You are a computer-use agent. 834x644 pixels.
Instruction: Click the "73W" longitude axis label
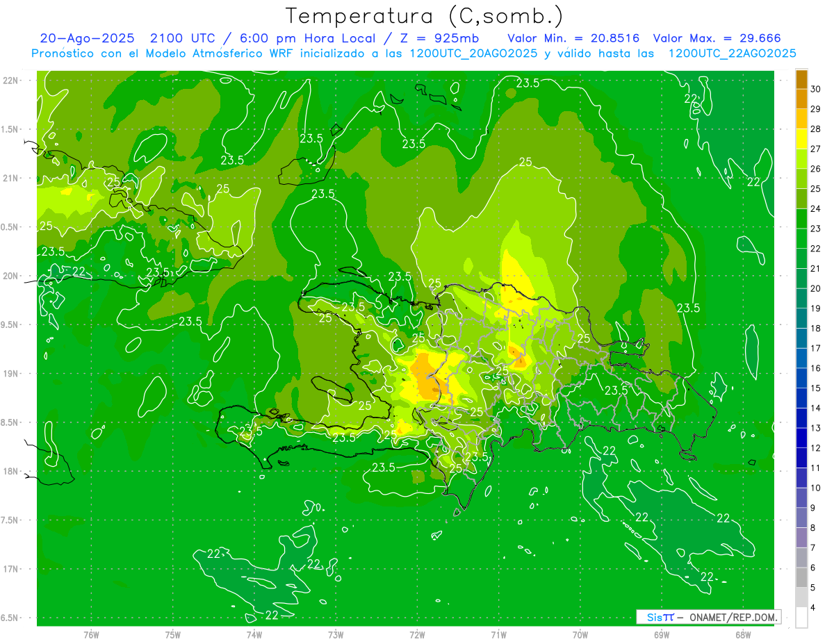[336, 634]
